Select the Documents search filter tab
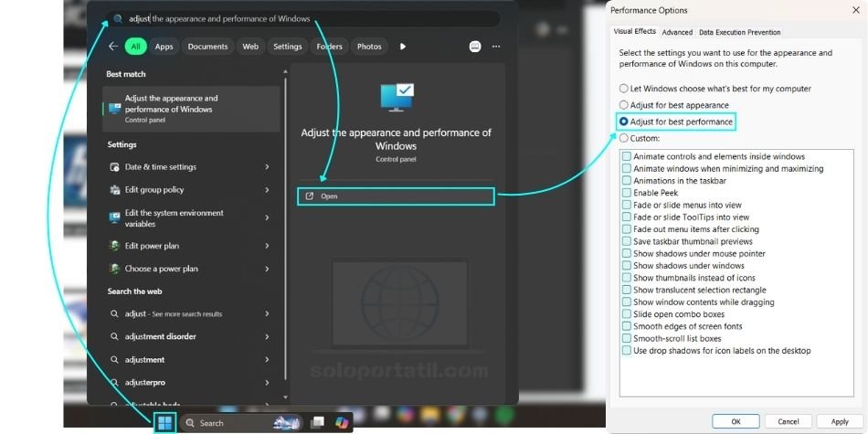The height and width of the screenshot is (434, 868). point(207,47)
